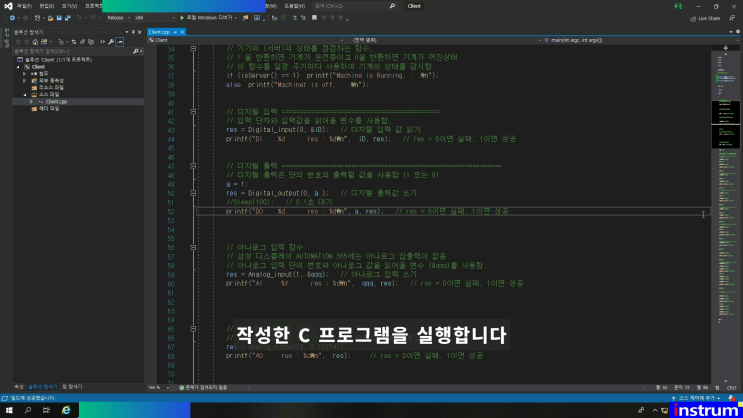
Task: Collapse the code block at line 50
Action: [193, 193]
